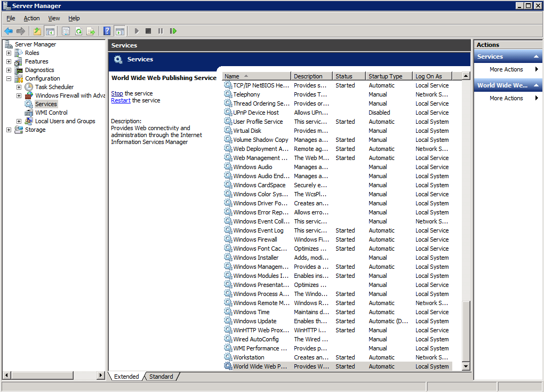Click the Start Service play icon
The height and width of the screenshot is (392, 544).
click(137, 31)
